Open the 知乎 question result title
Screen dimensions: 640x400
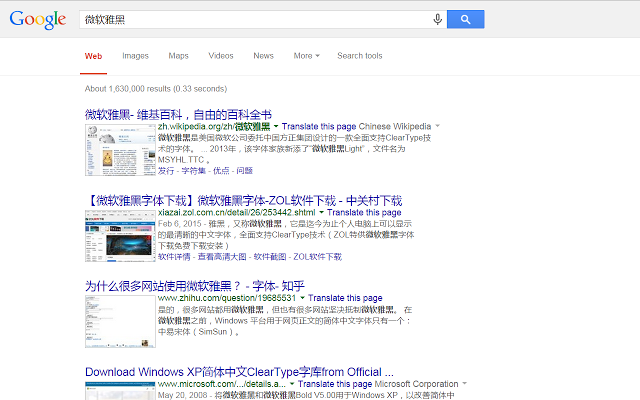(x=195, y=286)
